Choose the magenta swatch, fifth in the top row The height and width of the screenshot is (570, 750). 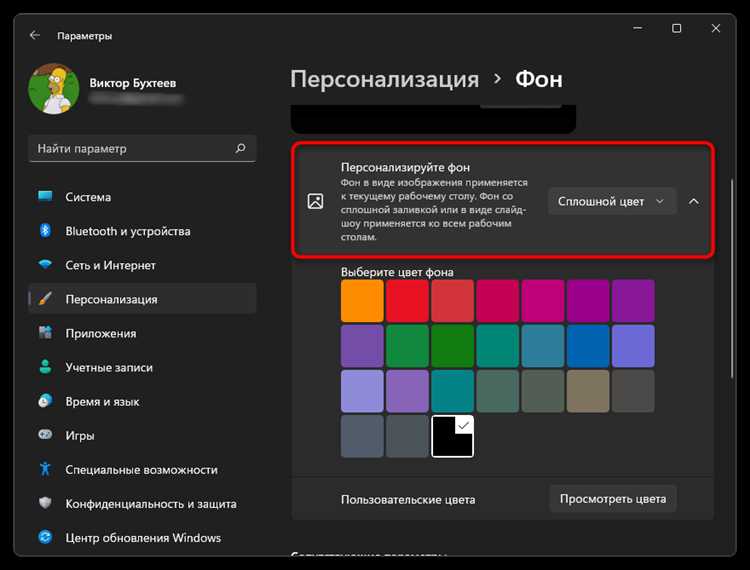tap(542, 301)
